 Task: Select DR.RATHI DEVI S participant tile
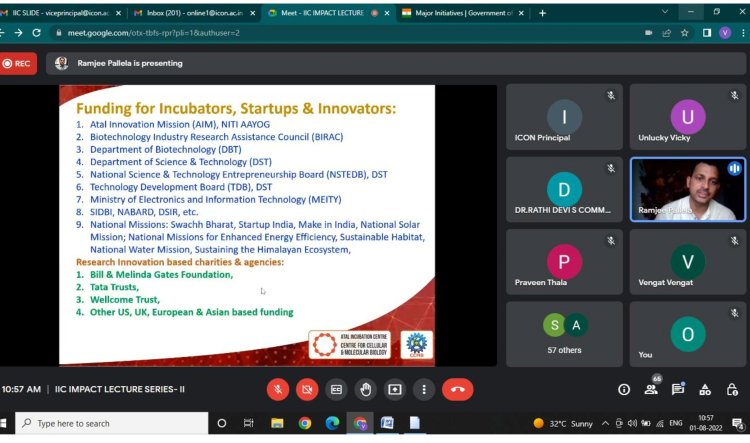[x=564, y=189]
